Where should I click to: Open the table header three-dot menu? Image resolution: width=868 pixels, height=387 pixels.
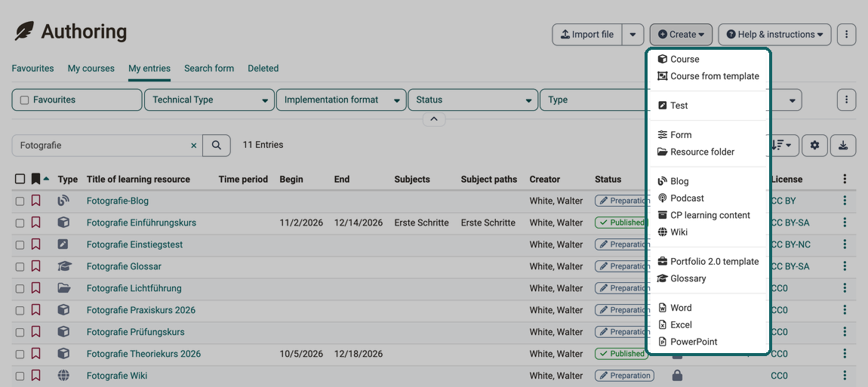[x=845, y=179]
